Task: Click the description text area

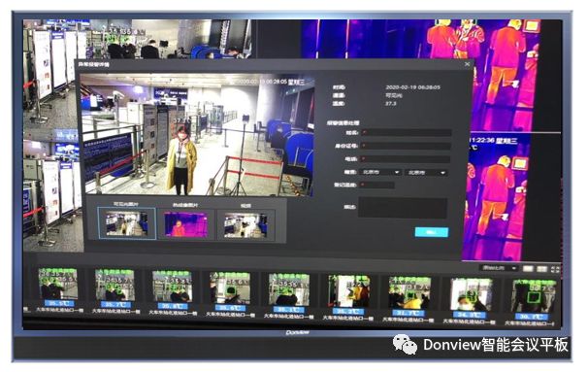Action: click(x=403, y=208)
